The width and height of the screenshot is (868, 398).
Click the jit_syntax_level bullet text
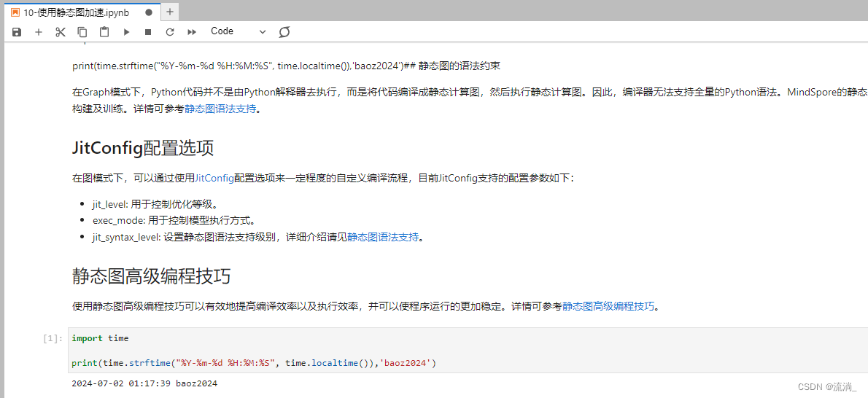[258, 238]
